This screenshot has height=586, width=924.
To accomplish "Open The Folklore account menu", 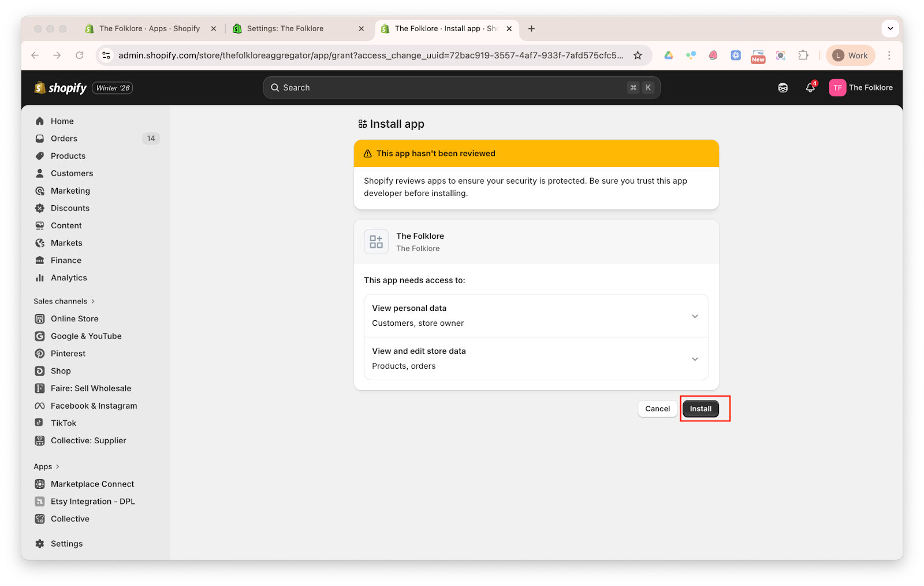I will (x=860, y=88).
